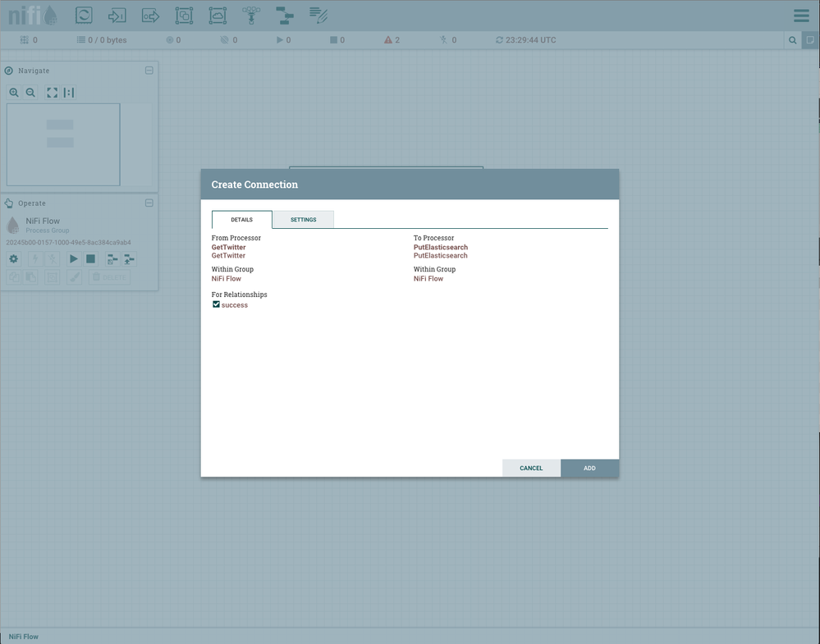Select the Funnel toolbar icon

[x=251, y=15]
